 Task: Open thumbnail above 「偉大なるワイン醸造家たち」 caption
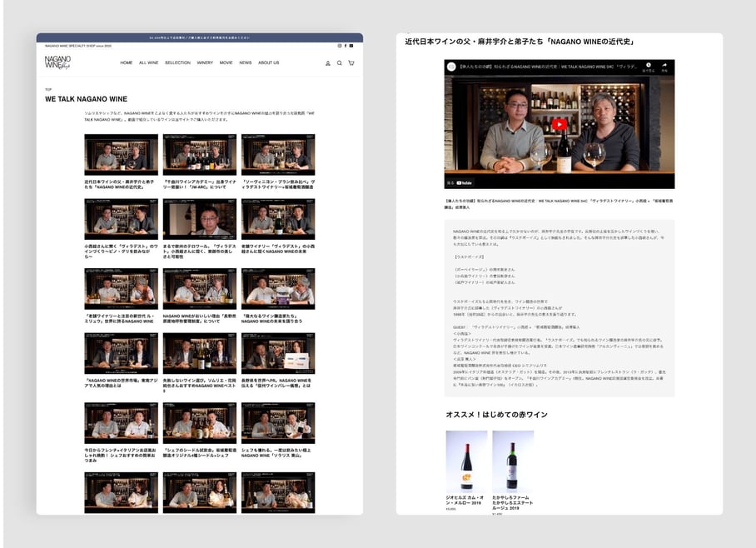278,289
